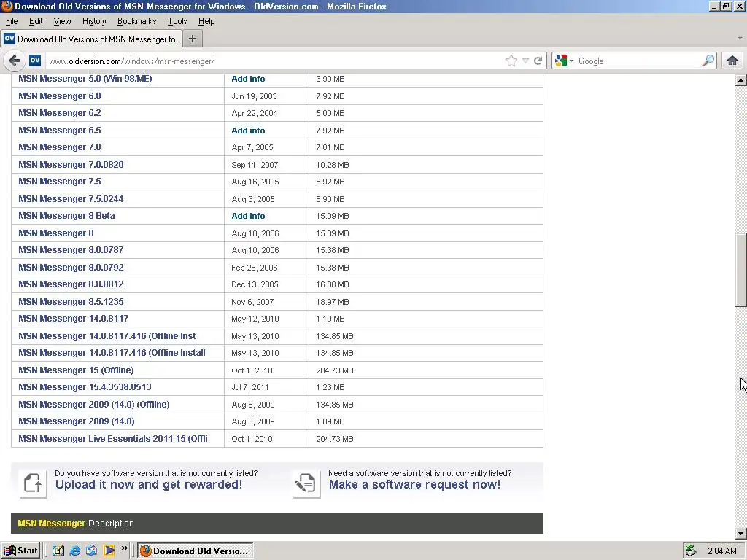This screenshot has height=560, width=747.
Task: Click the network tray icon
Action: (691, 551)
